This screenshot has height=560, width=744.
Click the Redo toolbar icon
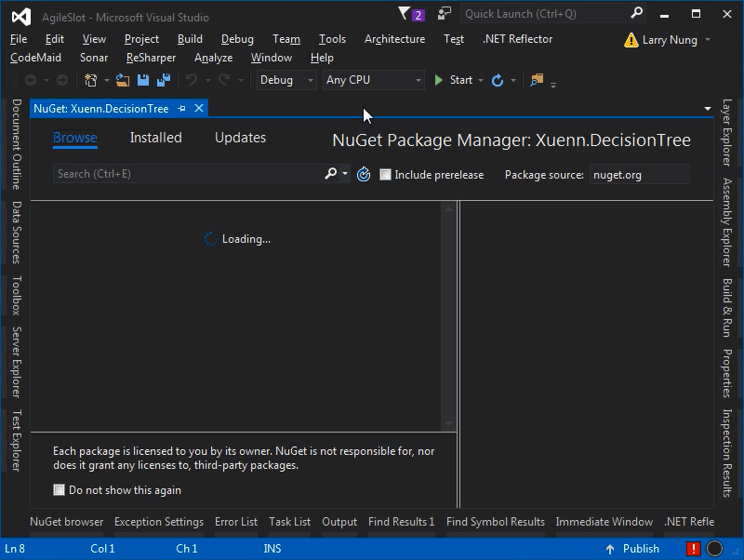click(x=224, y=80)
